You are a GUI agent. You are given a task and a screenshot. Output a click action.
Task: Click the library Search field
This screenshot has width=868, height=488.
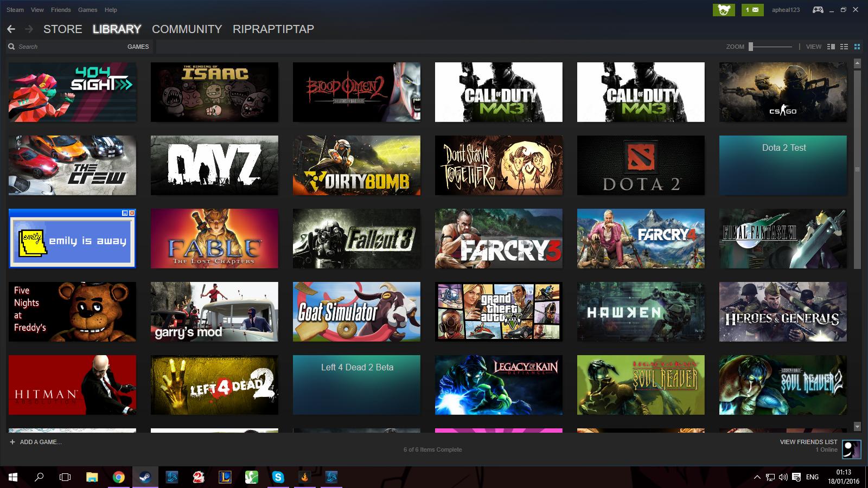point(65,47)
